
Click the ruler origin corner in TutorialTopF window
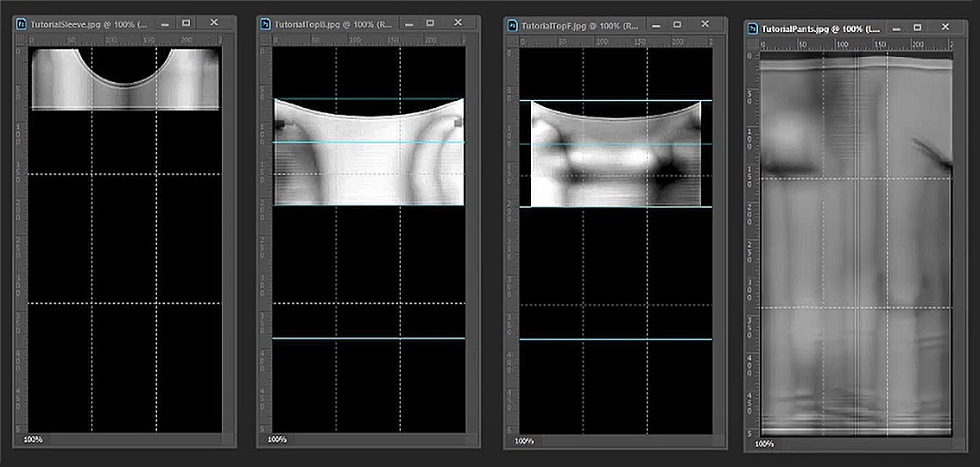pos(513,42)
